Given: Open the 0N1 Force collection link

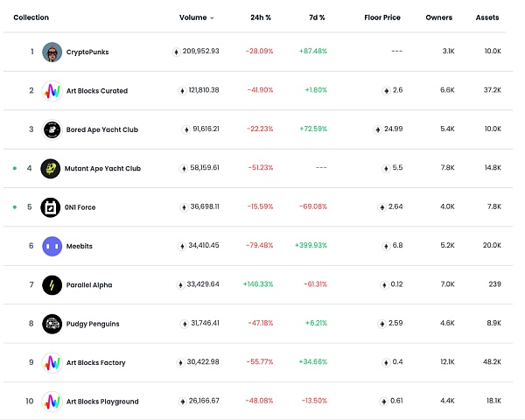Looking at the screenshot, I should click(80, 207).
